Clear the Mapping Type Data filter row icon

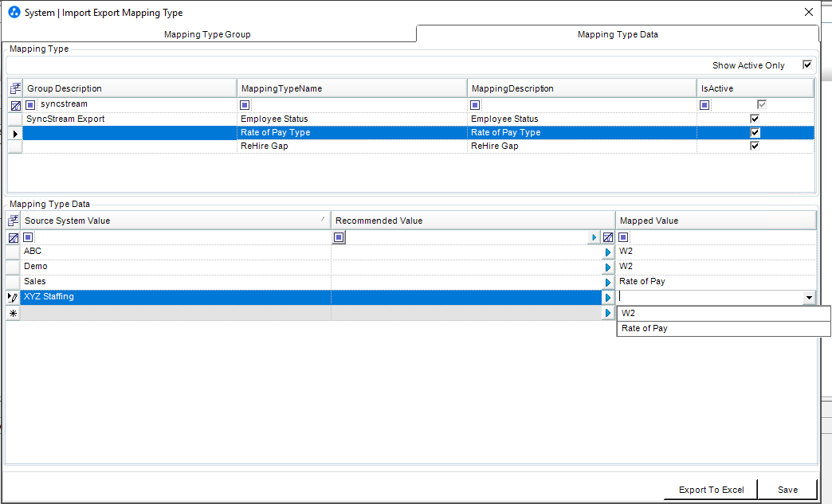pos(14,238)
